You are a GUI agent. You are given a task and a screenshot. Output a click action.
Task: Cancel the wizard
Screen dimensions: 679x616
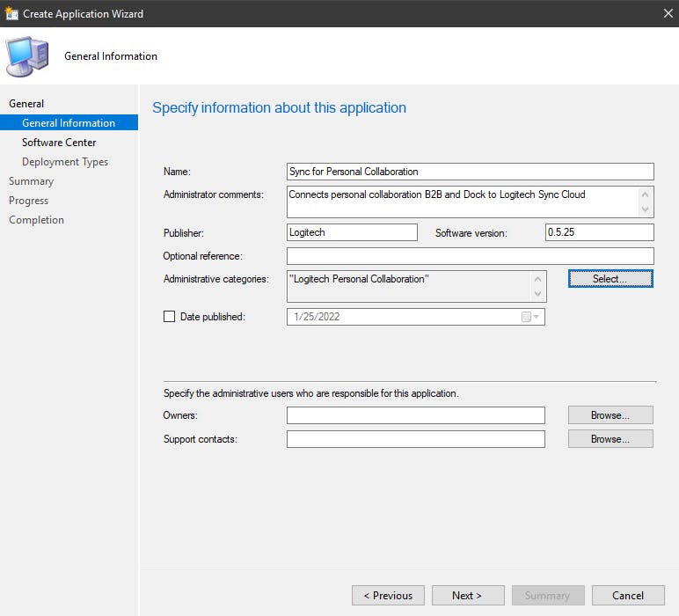[x=628, y=596]
